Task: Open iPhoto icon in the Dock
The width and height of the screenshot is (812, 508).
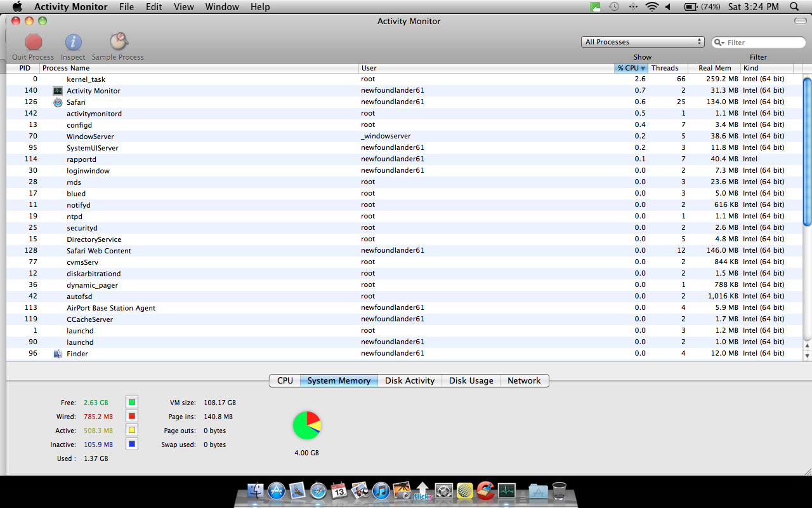Action: click(360, 490)
